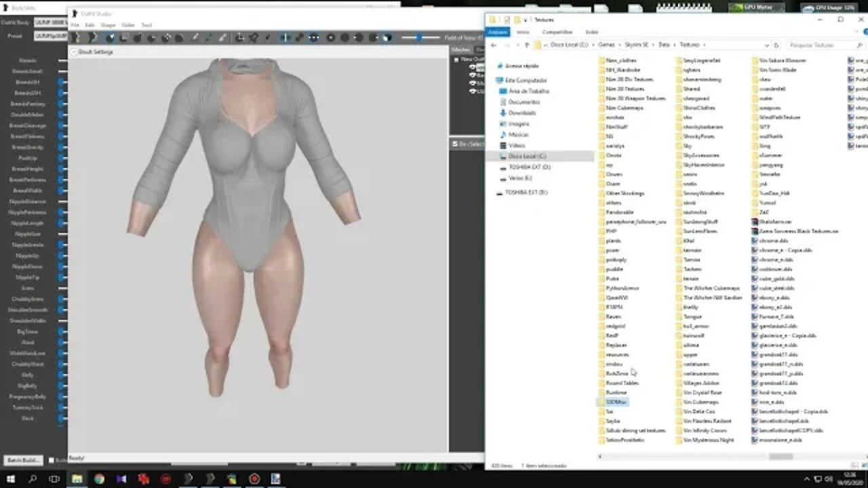The height and width of the screenshot is (488, 868).
Task: Open the Arquivo ribbon tab
Action: point(498,32)
